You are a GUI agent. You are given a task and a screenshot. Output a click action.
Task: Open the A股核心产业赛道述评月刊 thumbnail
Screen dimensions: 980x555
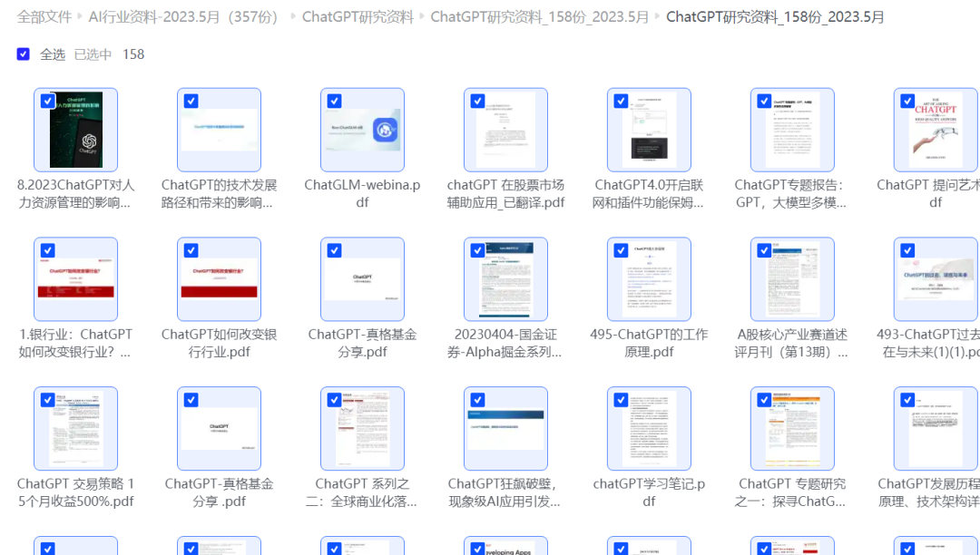(x=792, y=279)
